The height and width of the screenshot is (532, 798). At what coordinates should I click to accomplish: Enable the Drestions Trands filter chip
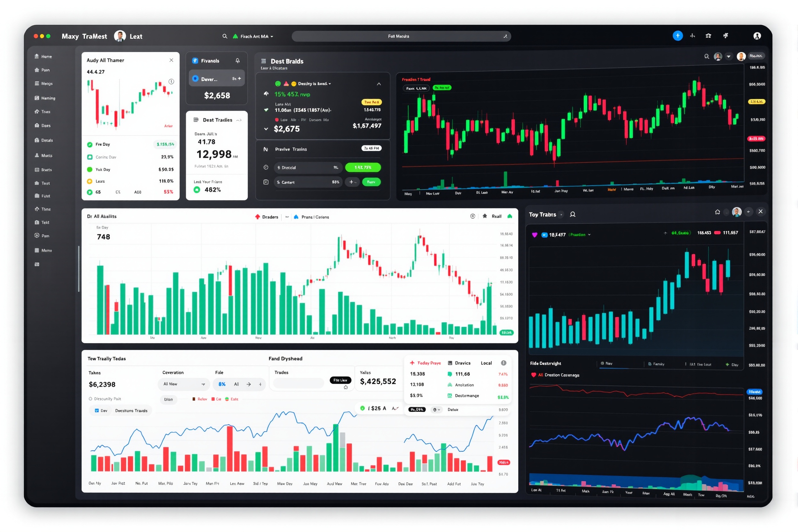(x=132, y=410)
